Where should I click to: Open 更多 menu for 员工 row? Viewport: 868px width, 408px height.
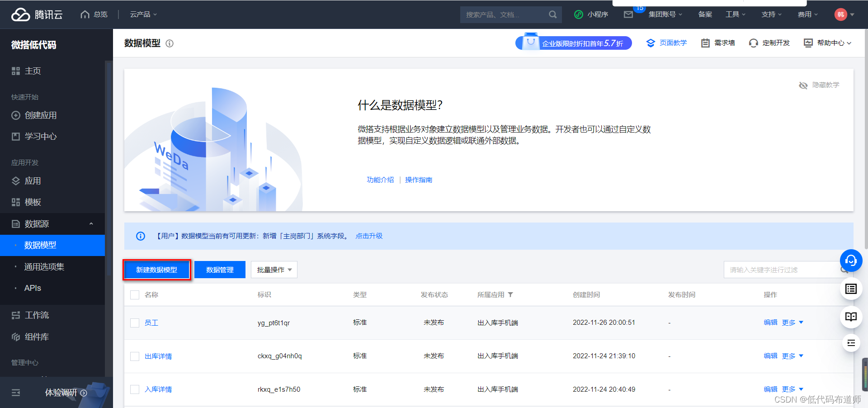click(793, 323)
